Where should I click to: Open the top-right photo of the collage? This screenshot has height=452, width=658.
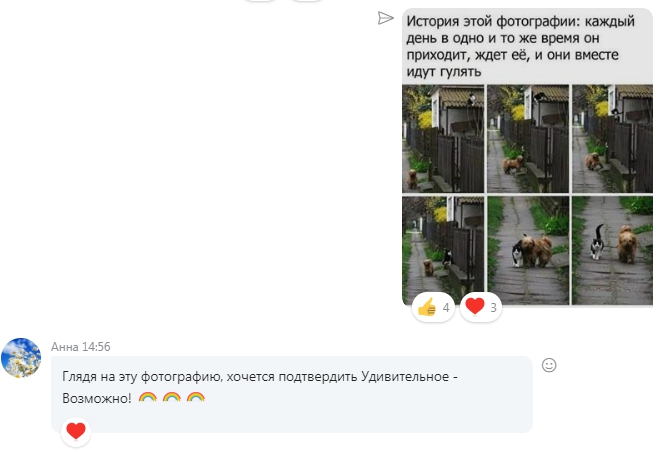(x=613, y=139)
